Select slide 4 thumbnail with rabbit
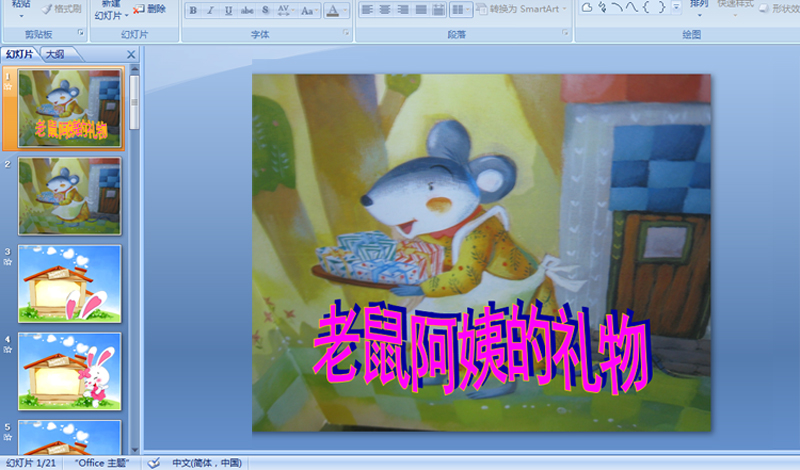This screenshot has width=800, height=470. [70, 372]
